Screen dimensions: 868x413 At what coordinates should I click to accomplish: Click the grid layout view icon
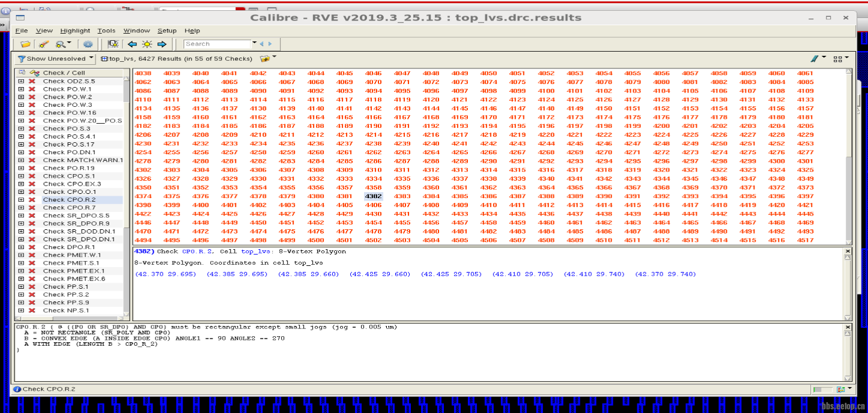pos(837,59)
